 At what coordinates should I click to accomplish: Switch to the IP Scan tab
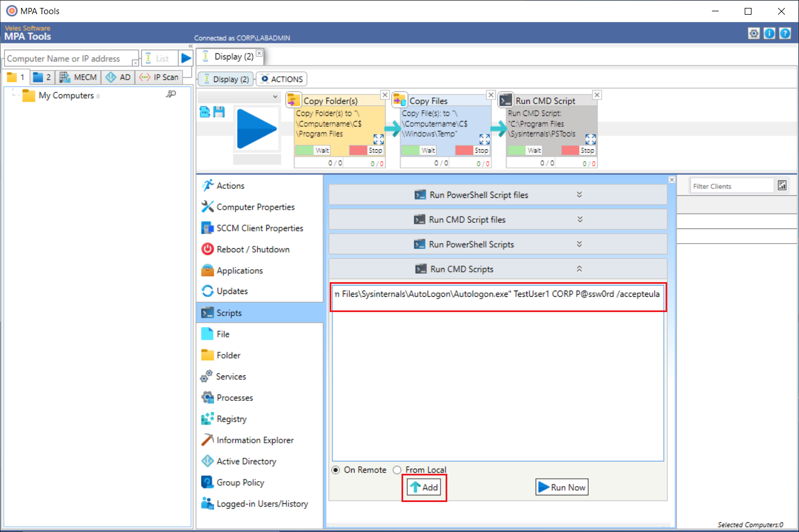pyautogui.click(x=159, y=77)
